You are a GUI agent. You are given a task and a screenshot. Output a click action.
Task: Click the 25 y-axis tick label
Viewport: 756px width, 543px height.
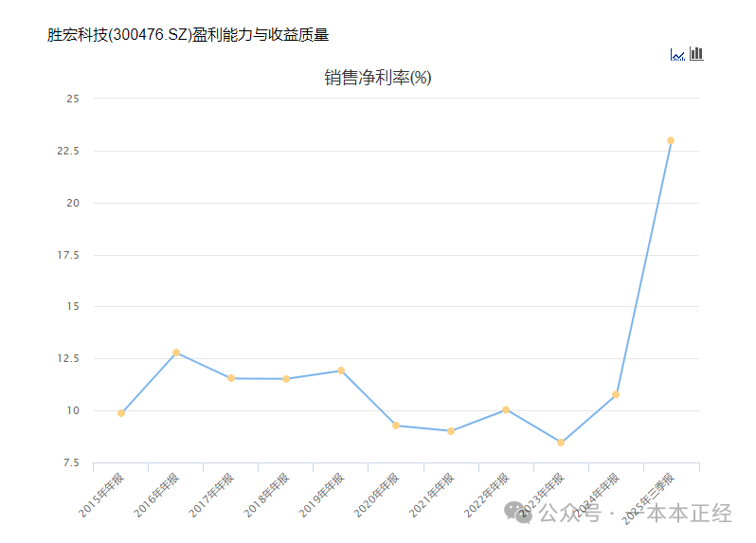pyautogui.click(x=73, y=99)
